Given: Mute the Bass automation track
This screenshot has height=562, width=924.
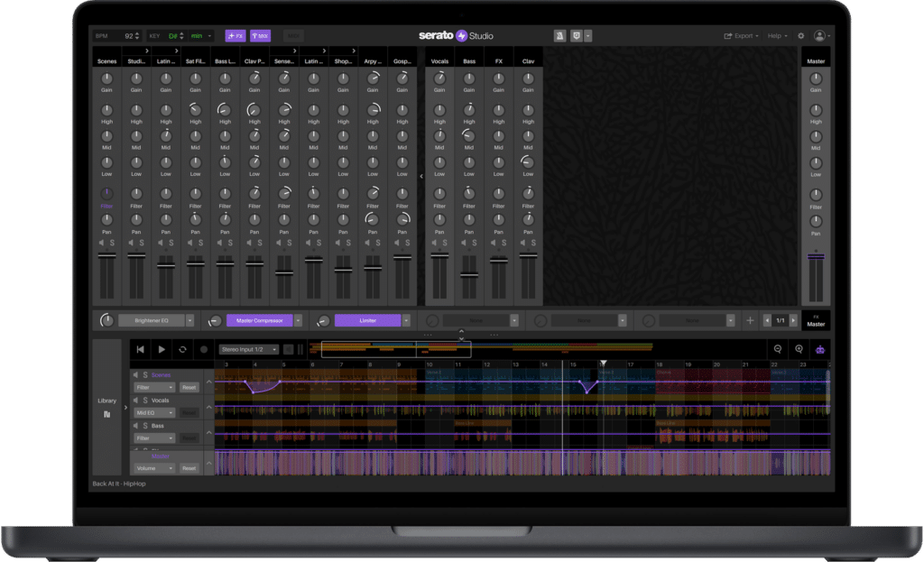Looking at the screenshot, I should click(136, 425).
